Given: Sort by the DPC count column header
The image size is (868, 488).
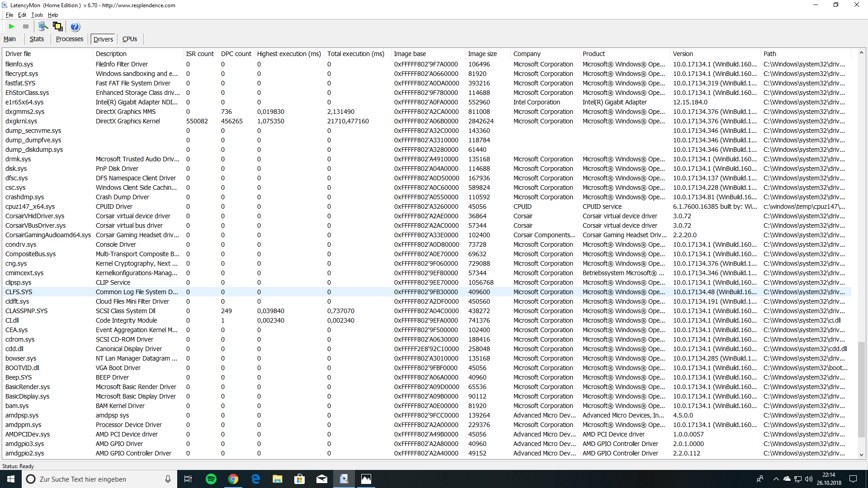Looking at the screenshot, I should point(236,54).
